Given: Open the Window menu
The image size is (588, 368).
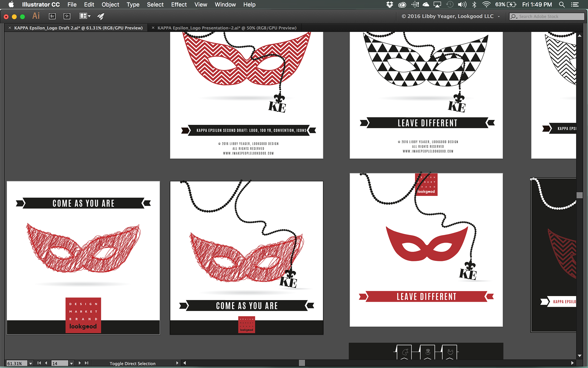Looking at the screenshot, I should (x=225, y=5).
